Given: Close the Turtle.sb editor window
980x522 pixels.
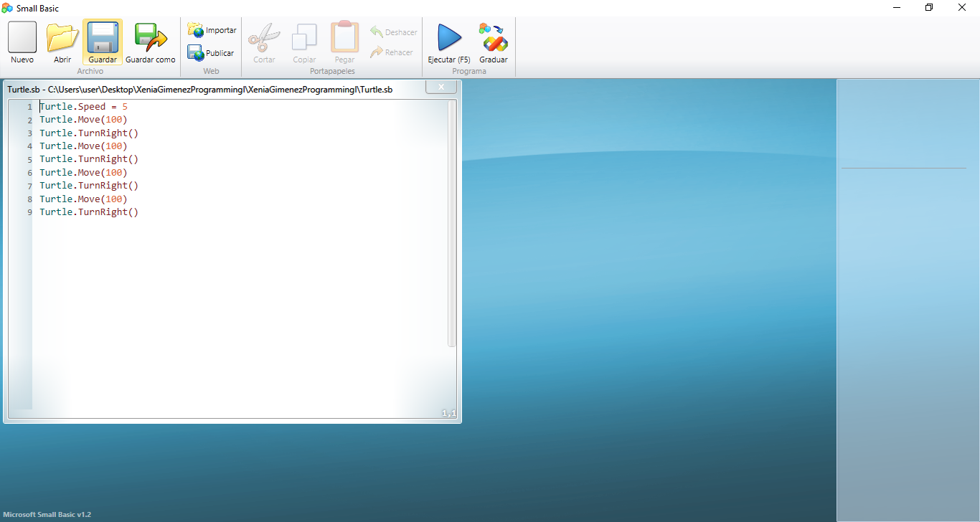Looking at the screenshot, I should 441,86.
